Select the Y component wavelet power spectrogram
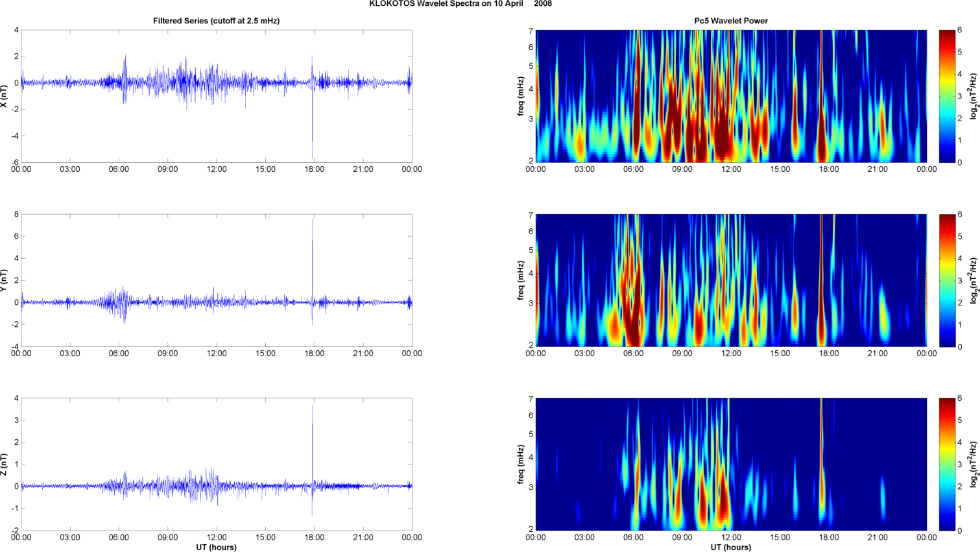Viewport: 980px width, 552px height. coord(731,280)
